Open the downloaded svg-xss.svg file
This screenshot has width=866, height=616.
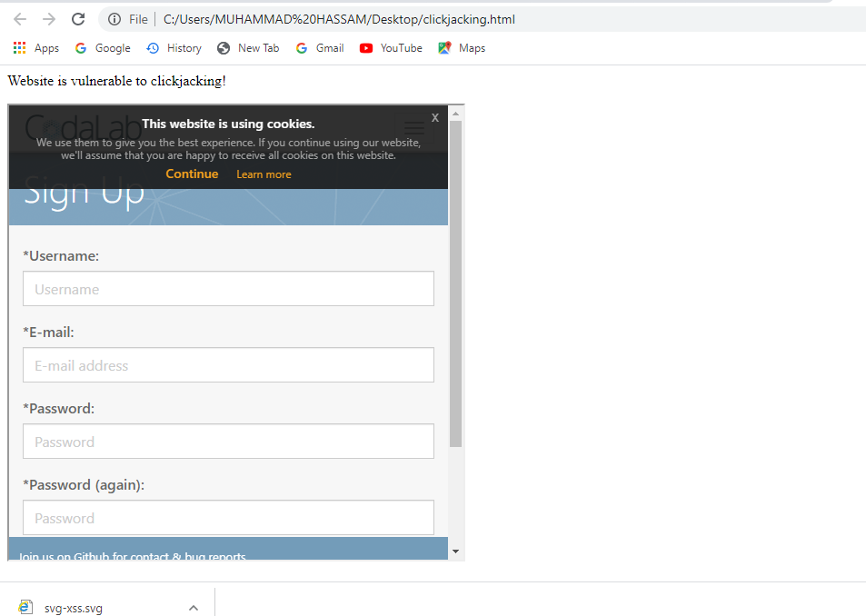coord(62,608)
